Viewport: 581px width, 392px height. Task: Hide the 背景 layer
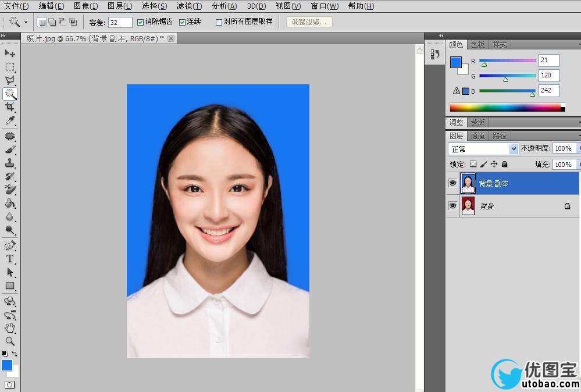(x=452, y=206)
